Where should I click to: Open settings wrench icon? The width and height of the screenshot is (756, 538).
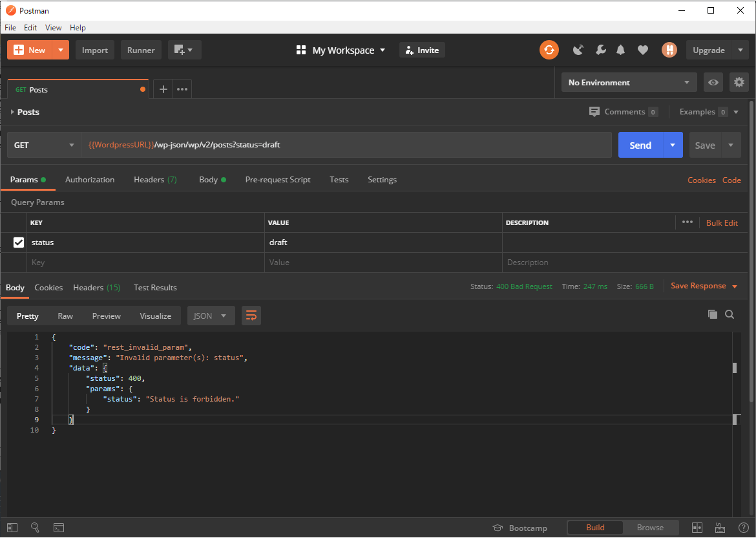coord(600,50)
